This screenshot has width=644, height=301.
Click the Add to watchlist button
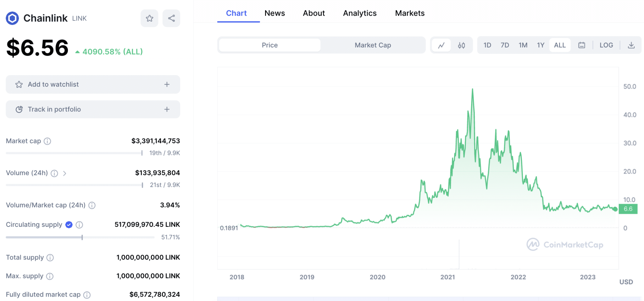tap(93, 84)
